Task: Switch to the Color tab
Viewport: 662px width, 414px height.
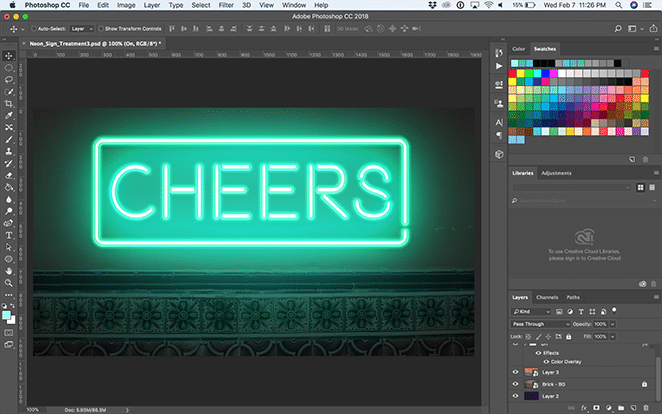Action: (518, 49)
